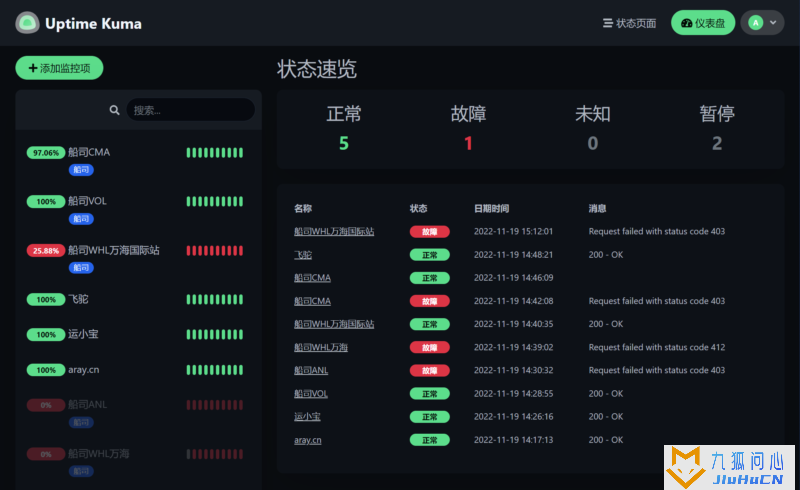Open 船司CMA link at 14:42:08 row
The width and height of the screenshot is (800, 490).
pos(312,301)
